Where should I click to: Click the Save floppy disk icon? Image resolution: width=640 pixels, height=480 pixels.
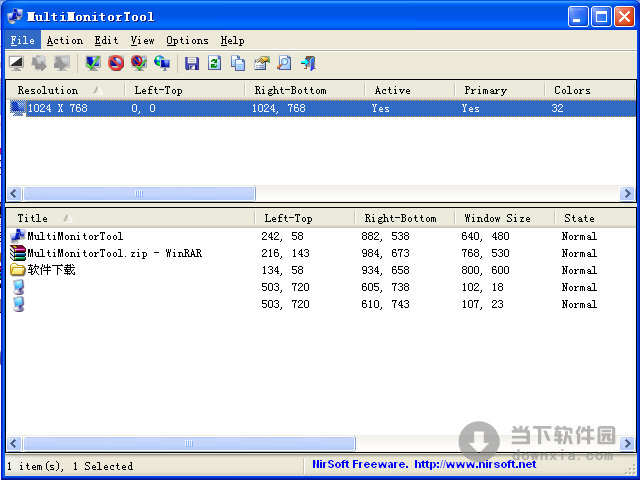coord(192,63)
